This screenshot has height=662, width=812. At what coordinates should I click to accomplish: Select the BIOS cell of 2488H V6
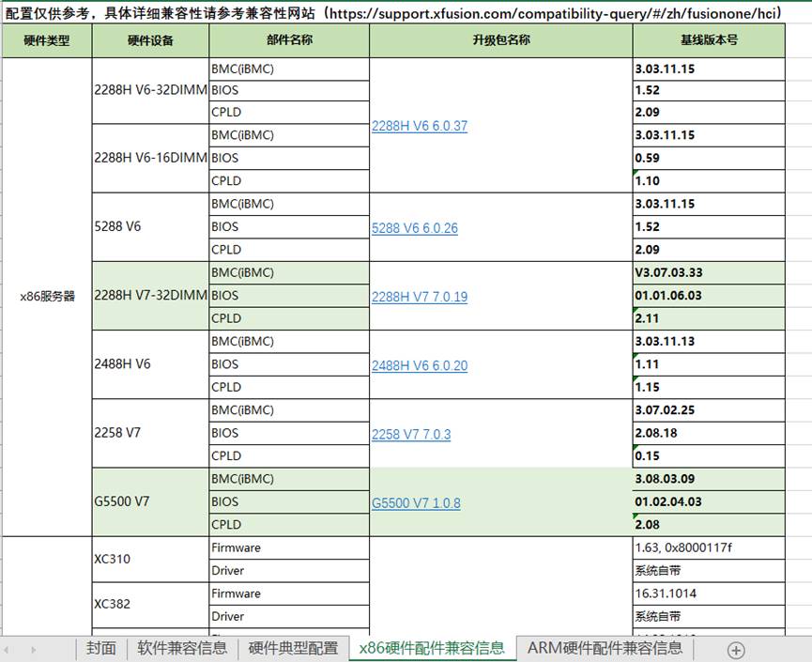coord(289,364)
